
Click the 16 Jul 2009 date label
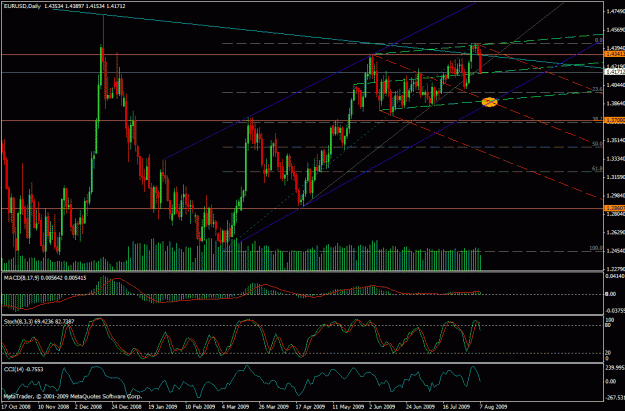pyautogui.click(x=457, y=407)
